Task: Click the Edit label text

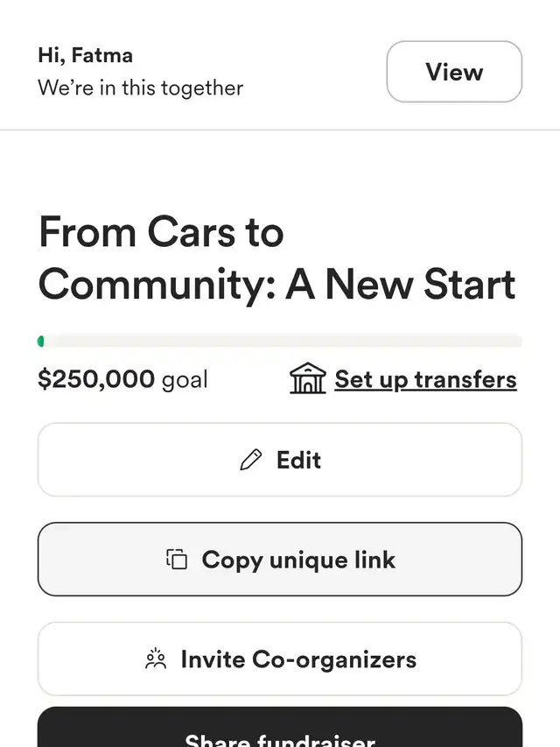Action: tap(299, 461)
